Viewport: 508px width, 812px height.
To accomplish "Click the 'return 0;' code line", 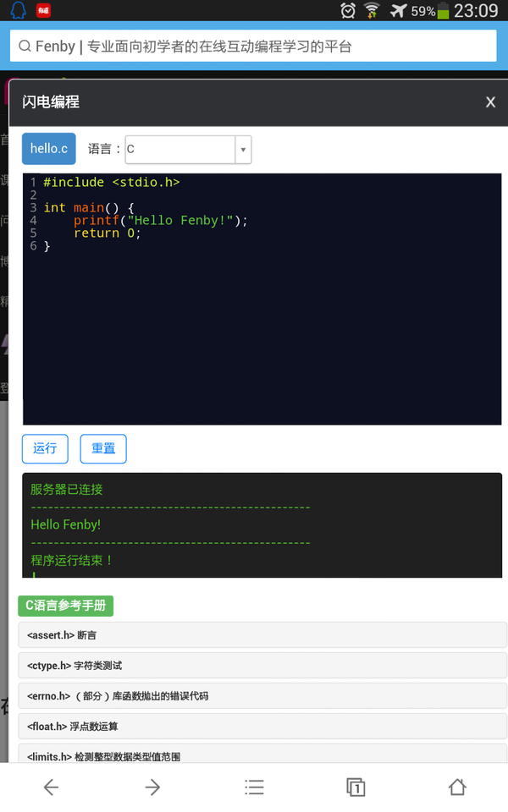I will point(108,233).
